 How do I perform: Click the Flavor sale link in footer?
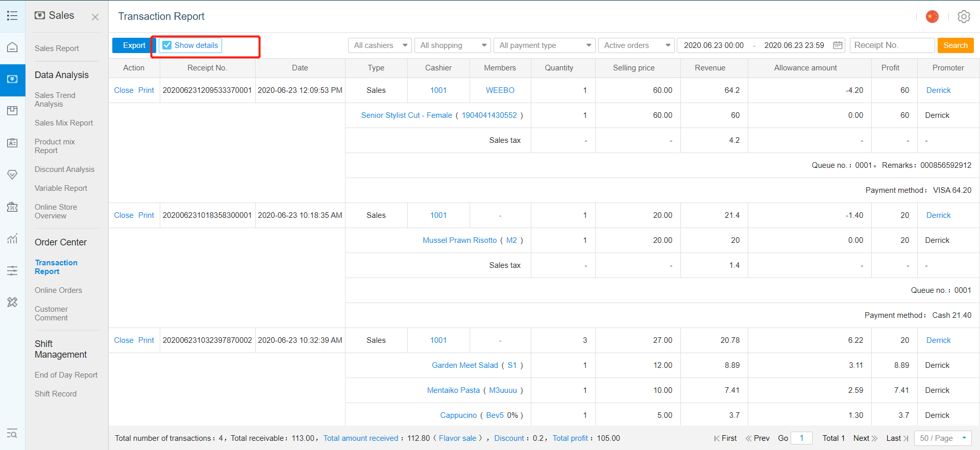pos(457,438)
